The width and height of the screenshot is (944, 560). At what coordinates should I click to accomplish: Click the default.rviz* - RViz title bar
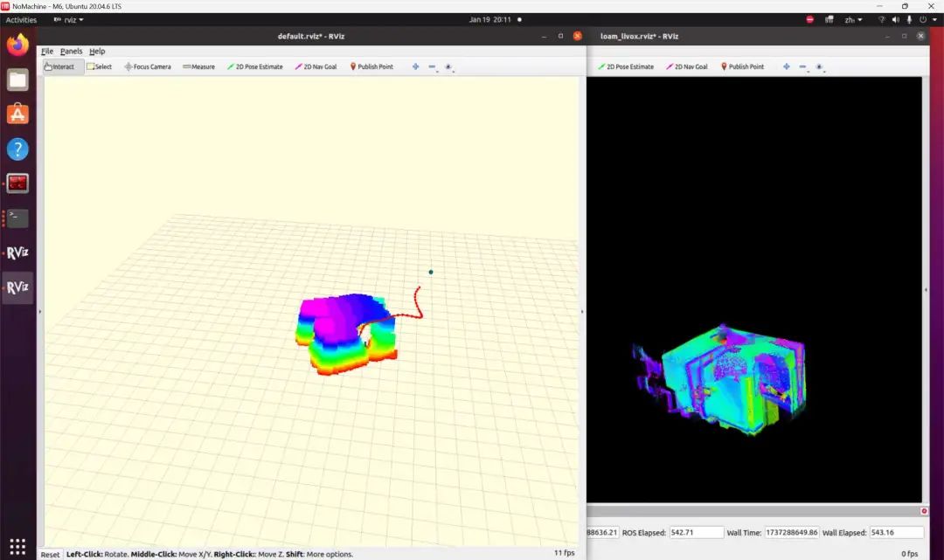pyautogui.click(x=310, y=36)
